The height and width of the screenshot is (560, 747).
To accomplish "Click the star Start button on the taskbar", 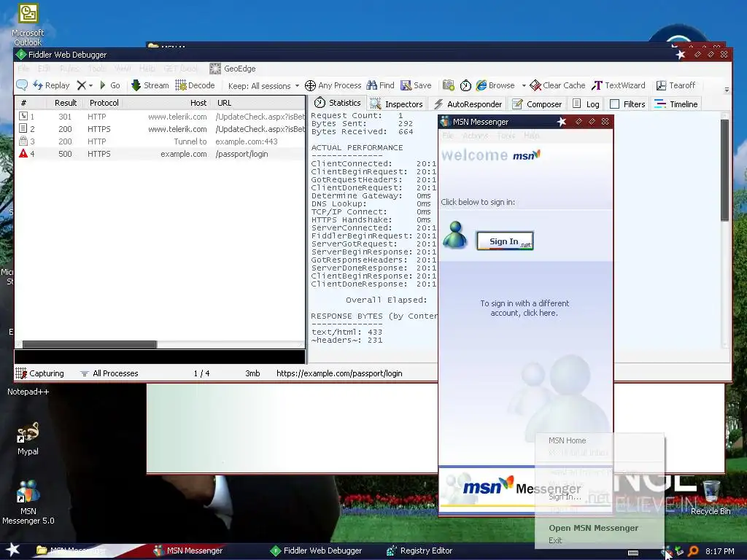I will (12, 550).
